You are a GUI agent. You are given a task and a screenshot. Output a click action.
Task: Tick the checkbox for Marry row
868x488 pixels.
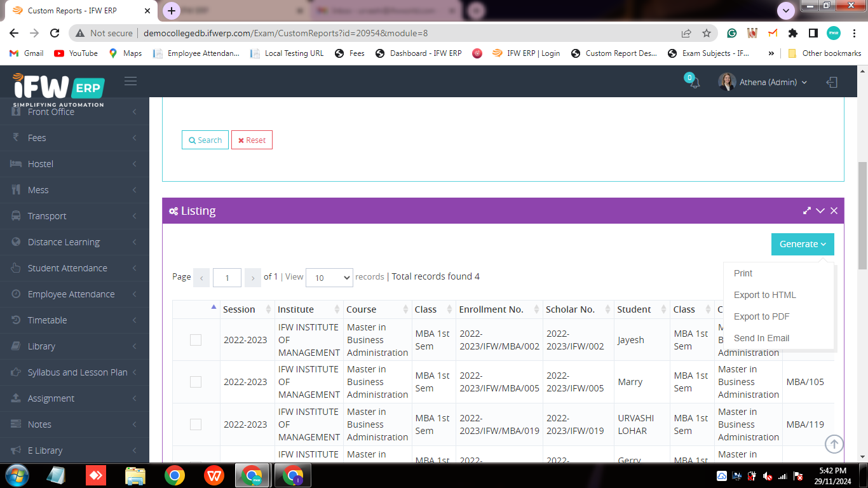click(x=196, y=382)
